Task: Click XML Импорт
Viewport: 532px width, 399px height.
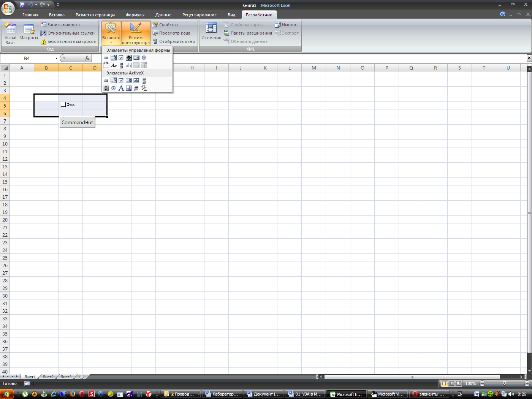Action: (287, 25)
